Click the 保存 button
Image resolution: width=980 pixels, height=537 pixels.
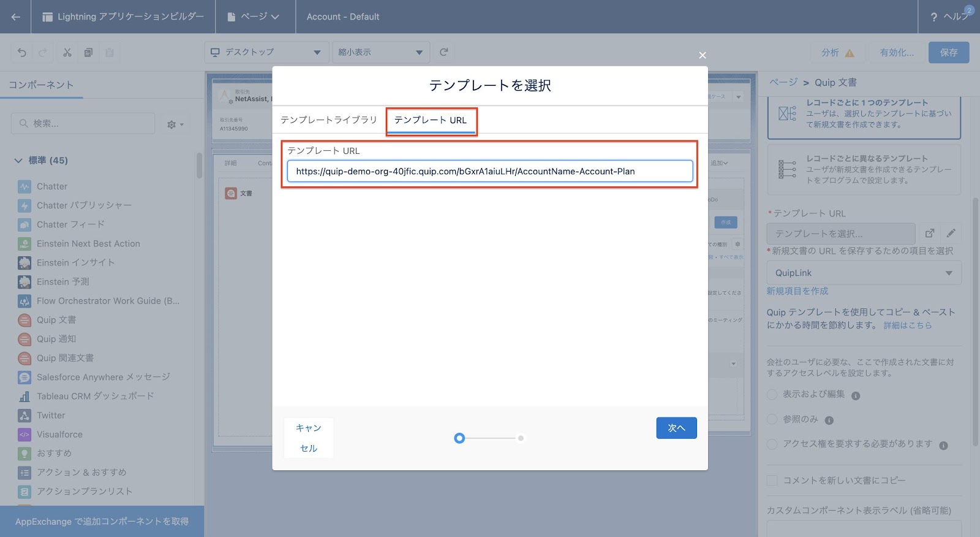949,53
